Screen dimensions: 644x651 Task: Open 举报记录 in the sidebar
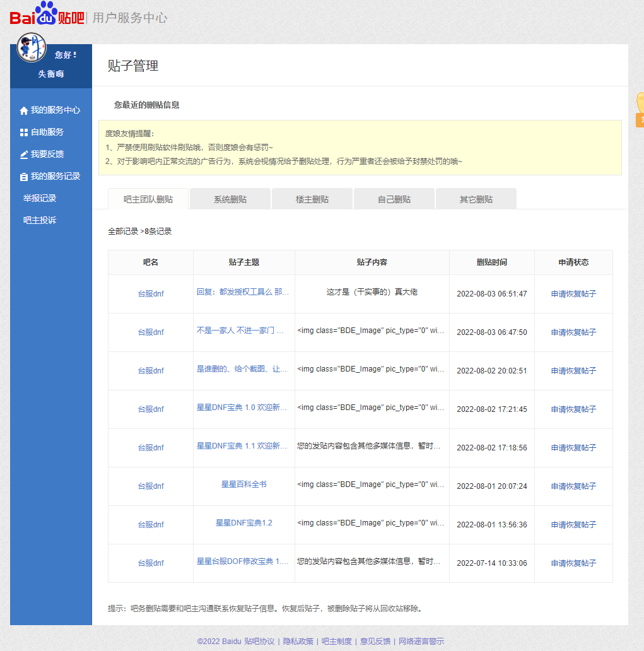coord(40,198)
